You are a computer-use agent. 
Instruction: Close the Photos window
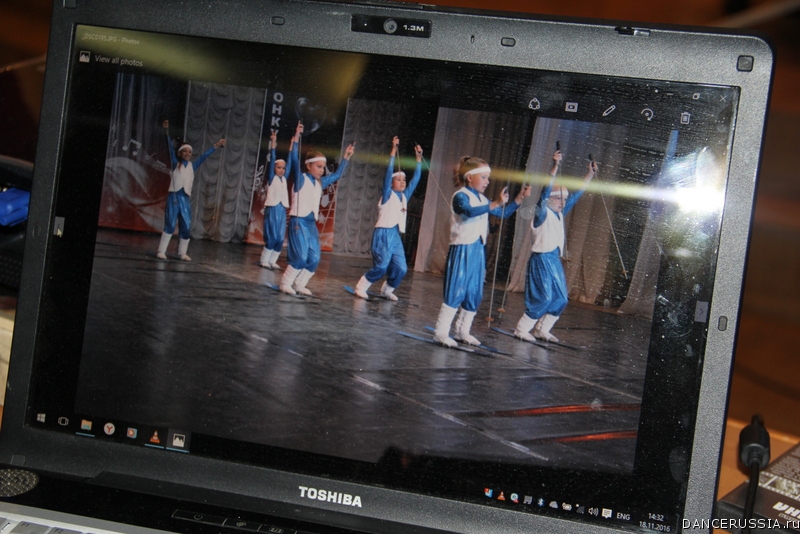pos(723,98)
